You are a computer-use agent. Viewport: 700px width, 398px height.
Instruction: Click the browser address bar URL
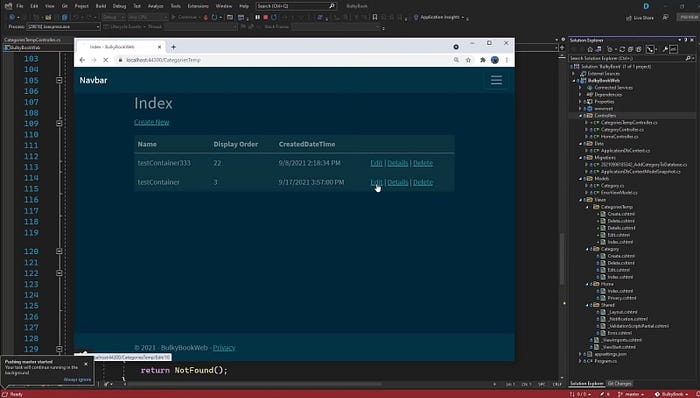(x=163, y=60)
